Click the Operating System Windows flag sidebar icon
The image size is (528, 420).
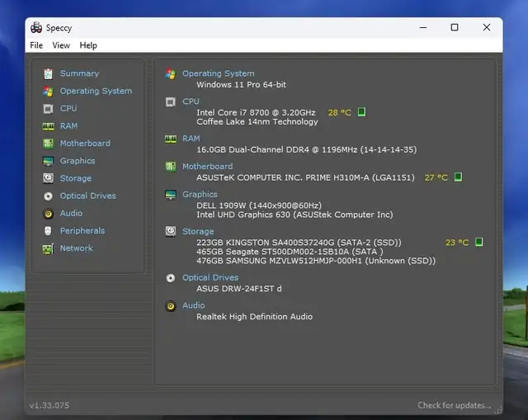point(48,92)
